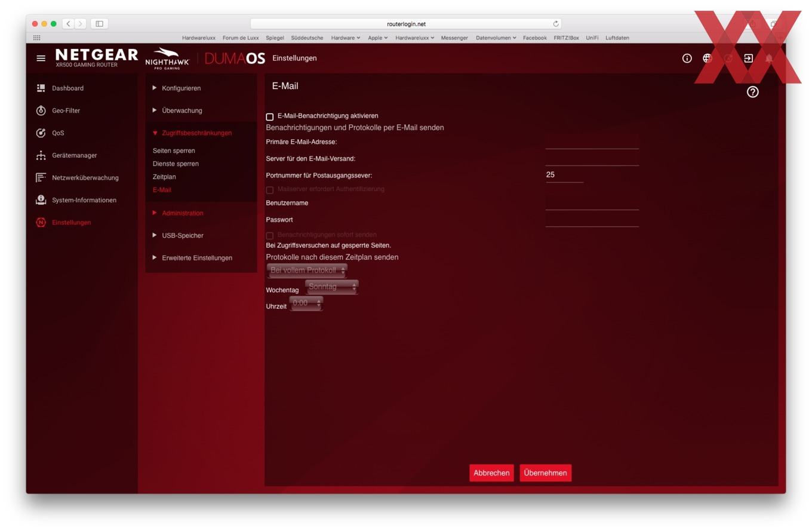Open UniFi bookmark
The image size is (812, 531).
[592, 38]
